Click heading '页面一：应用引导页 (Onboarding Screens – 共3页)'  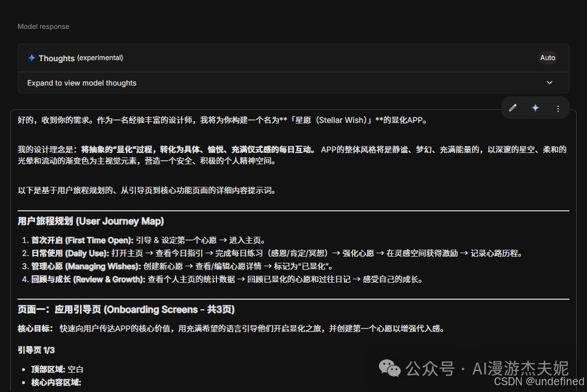126,310
